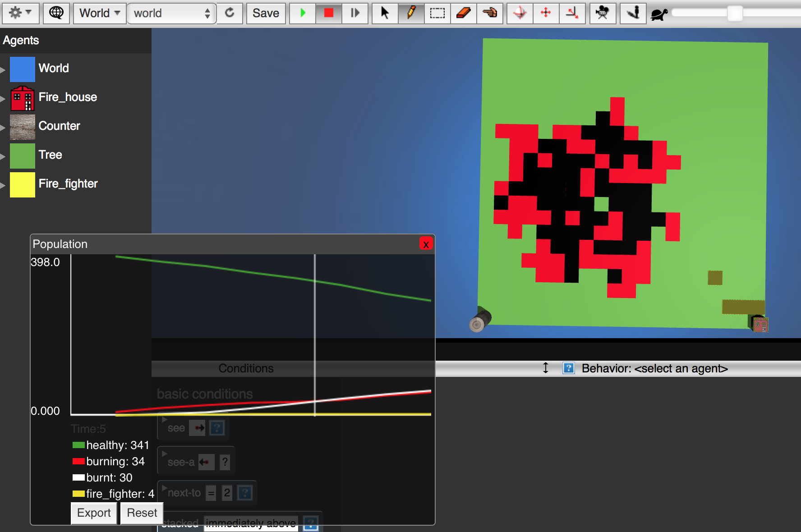
Task: Click the yellow Fire_fighter swatch
Action: [x=23, y=184]
